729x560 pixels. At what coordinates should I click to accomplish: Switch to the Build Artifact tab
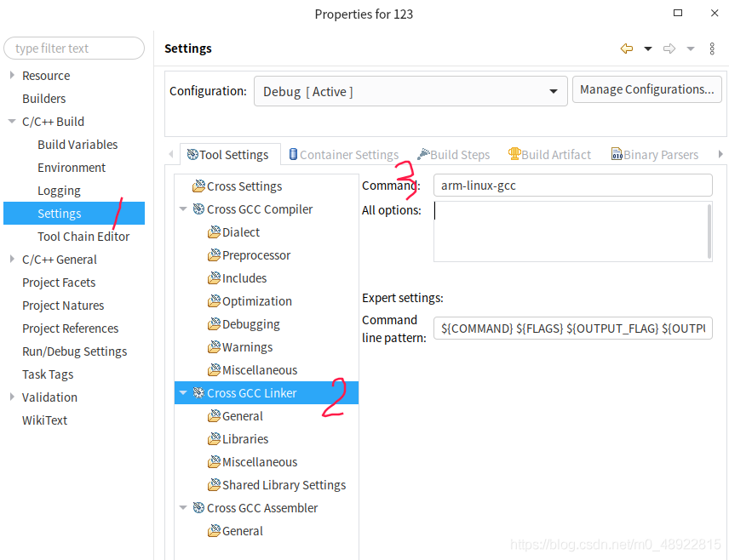tap(549, 155)
